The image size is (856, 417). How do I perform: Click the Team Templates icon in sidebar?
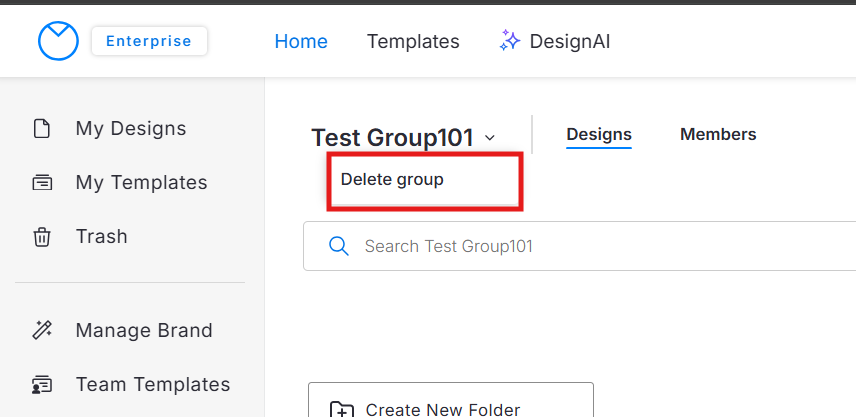tap(42, 385)
